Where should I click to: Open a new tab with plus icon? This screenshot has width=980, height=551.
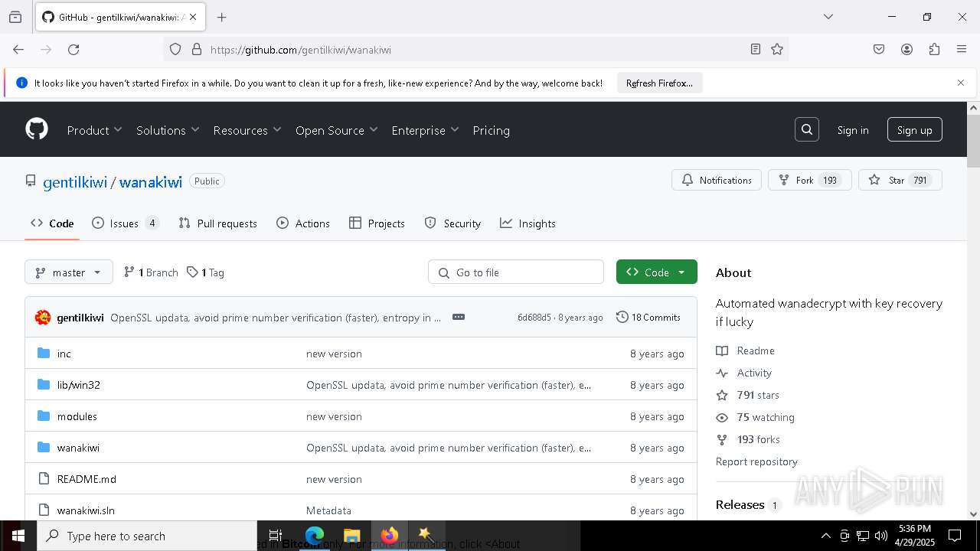point(222,17)
